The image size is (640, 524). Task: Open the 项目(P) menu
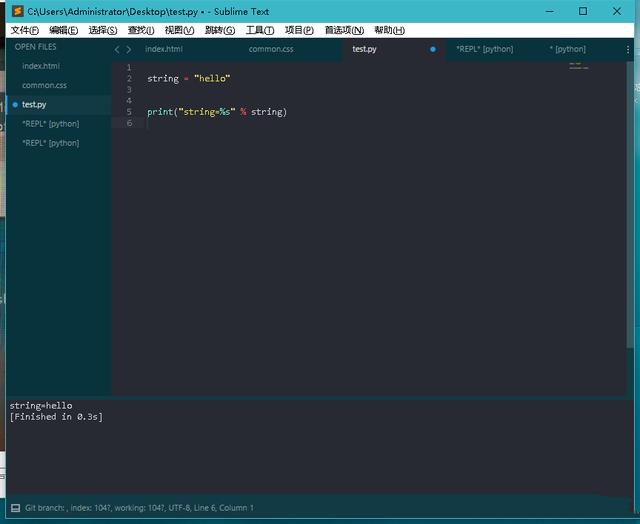coord(299,30)
